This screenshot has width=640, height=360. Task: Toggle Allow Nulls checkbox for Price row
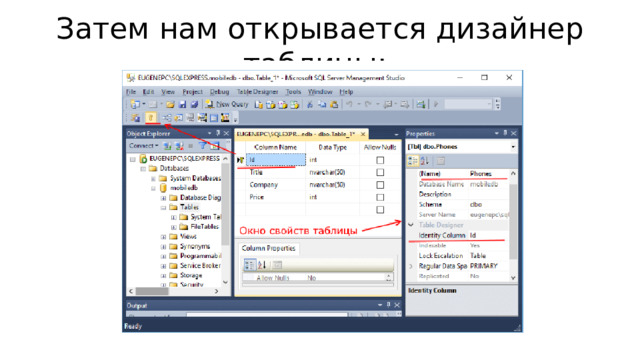coord(380,197)
